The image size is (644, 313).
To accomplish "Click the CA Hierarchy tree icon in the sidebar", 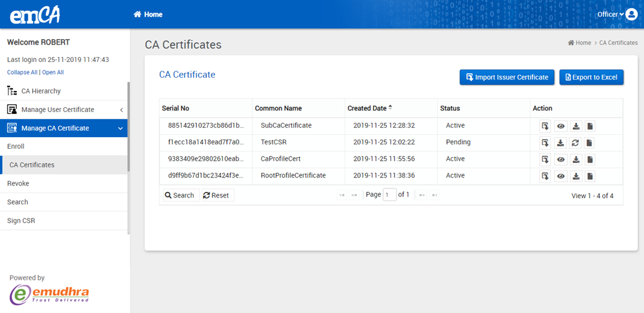I will tap(12, 91).
